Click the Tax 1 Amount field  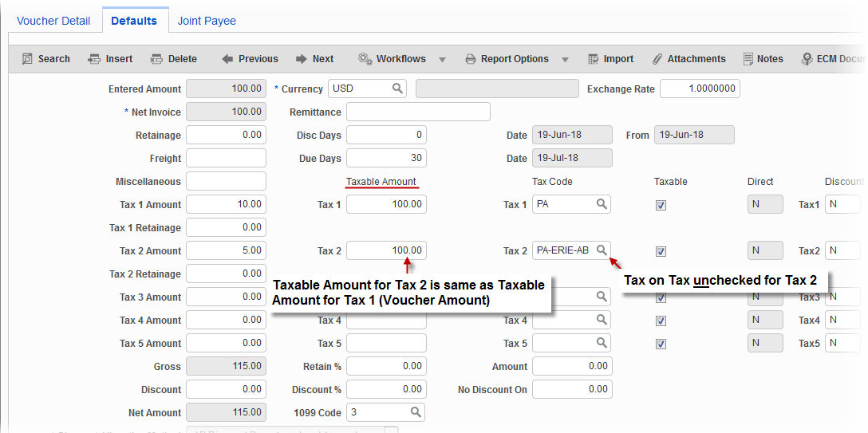(x=226, y=204)
